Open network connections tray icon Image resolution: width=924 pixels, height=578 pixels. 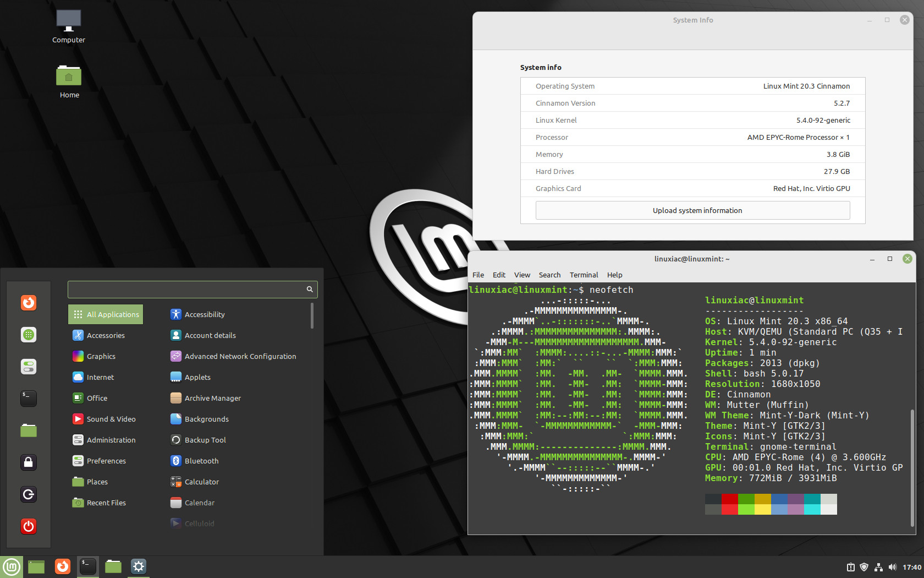click(878, 567)
